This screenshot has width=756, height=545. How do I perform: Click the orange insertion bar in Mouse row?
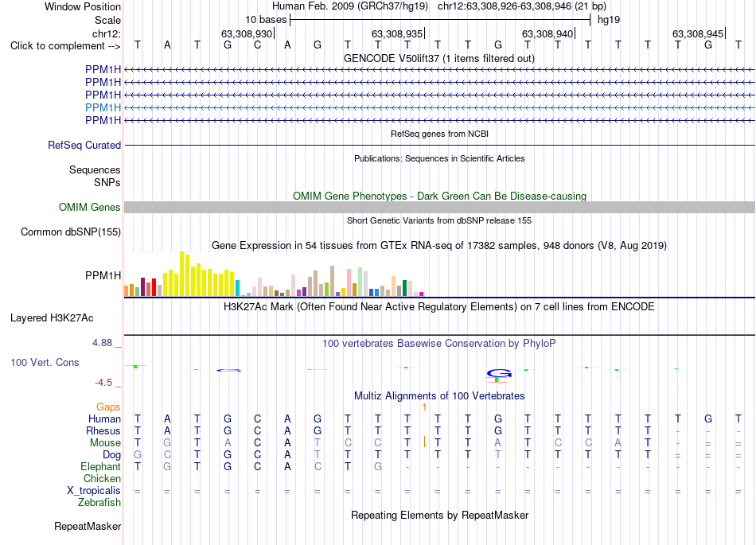pyautogui.click(x=424, y=442)
